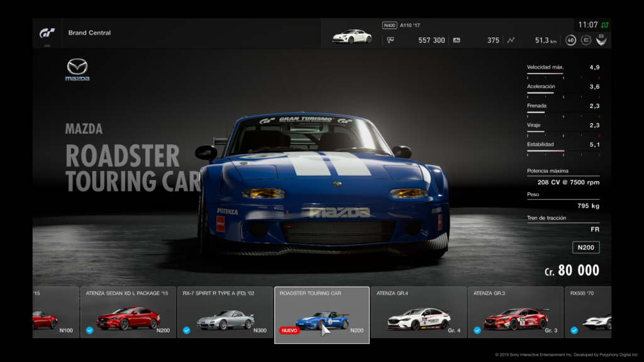Click the Estabilidad stat bar
The height and width of the screenshot is (362, 644).
563,151
